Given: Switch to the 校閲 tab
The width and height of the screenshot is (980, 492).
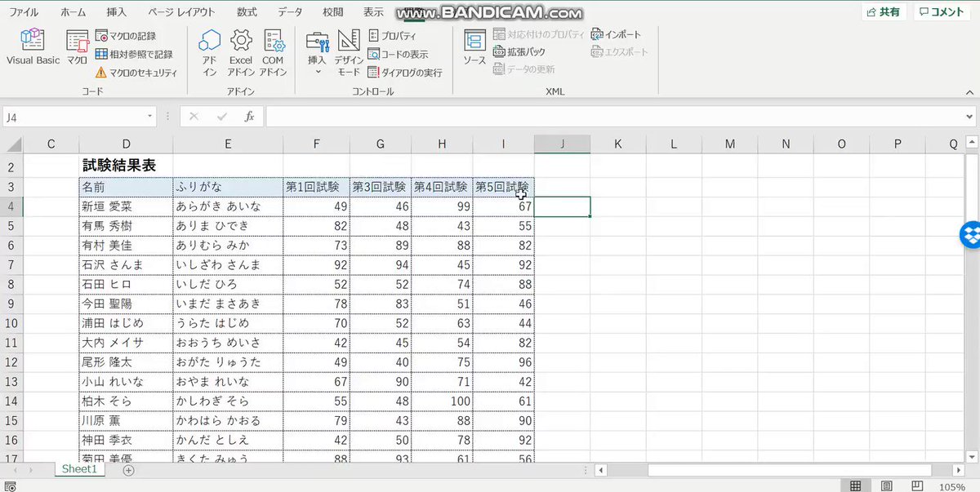Looking at the screenshot, I should (x=332, y=12).
